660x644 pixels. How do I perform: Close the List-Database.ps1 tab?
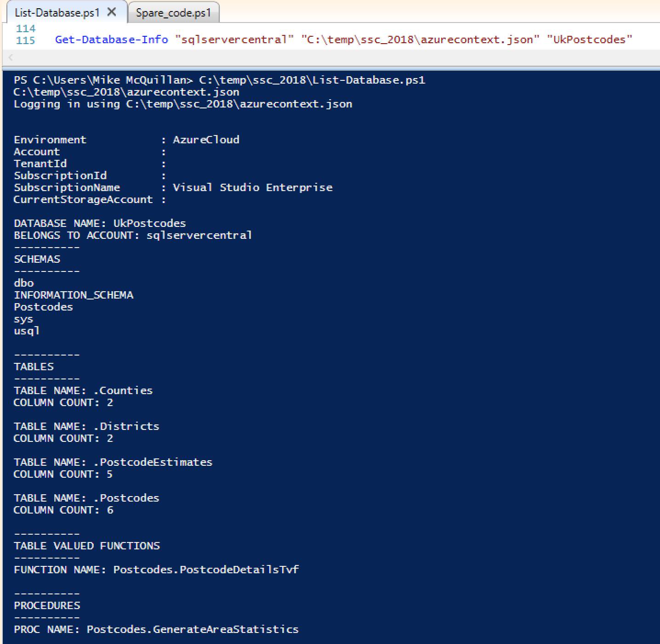tap(112, 12)
